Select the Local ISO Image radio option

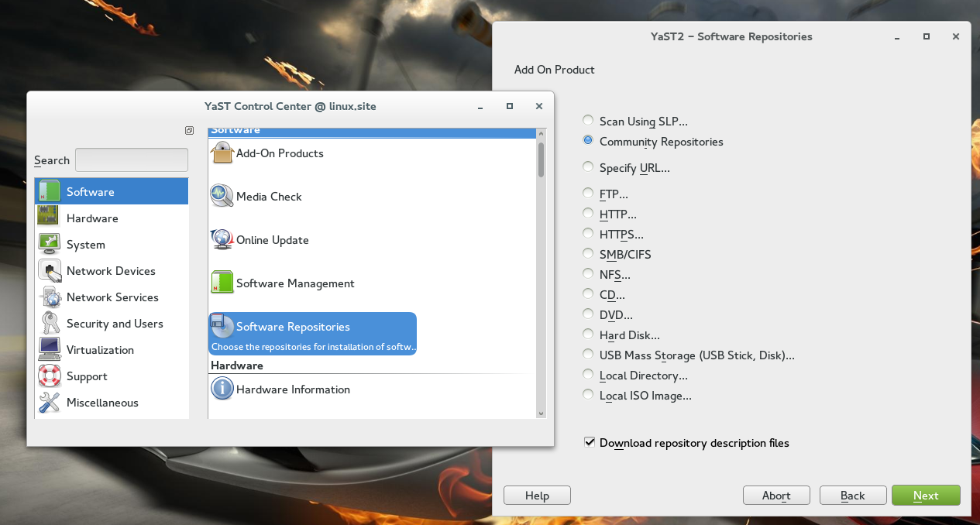coord(588,394)
